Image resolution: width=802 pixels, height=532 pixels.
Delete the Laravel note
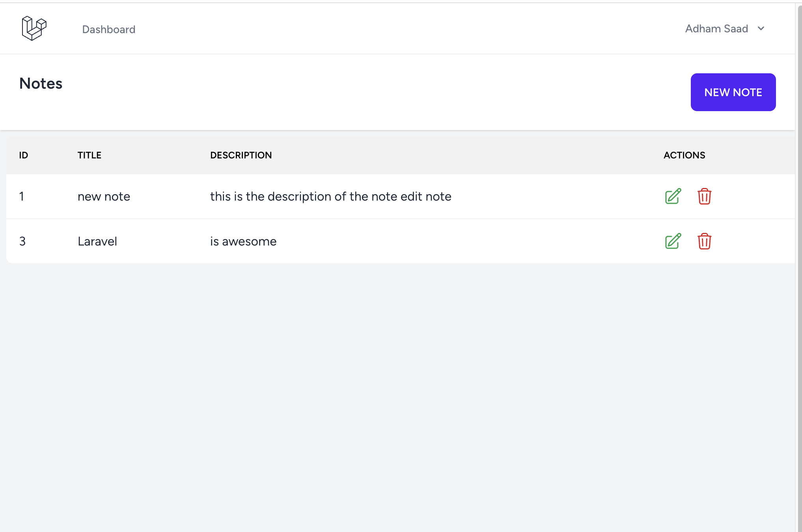coord(704,241)
